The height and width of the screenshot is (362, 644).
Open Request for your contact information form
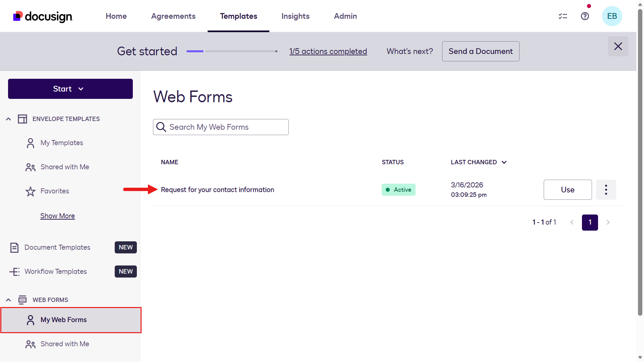[x=217, y=190]
